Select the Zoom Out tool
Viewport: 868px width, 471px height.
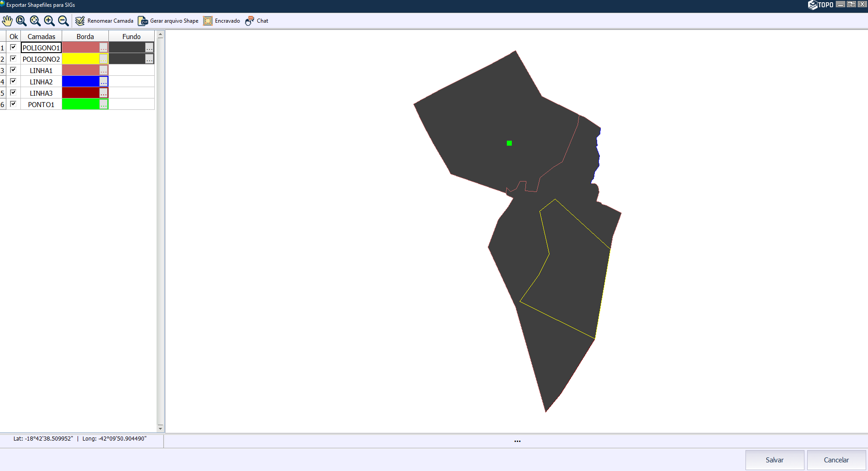point(63,21)
